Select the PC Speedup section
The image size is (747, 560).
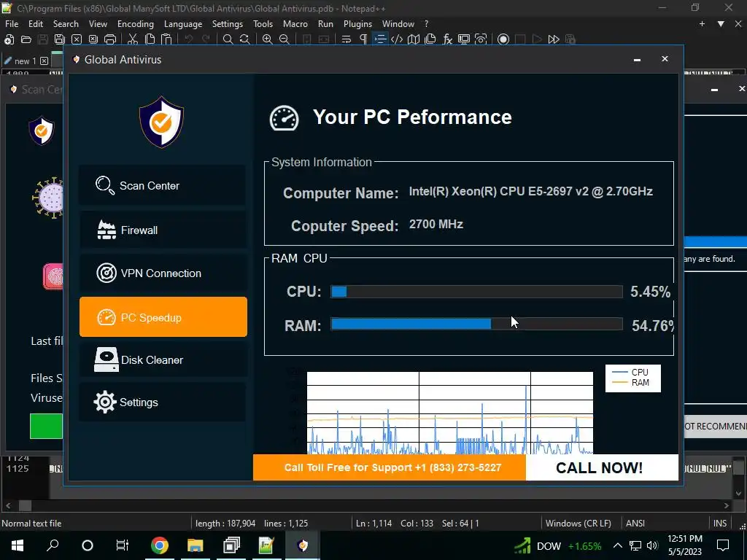coord(163,317)
